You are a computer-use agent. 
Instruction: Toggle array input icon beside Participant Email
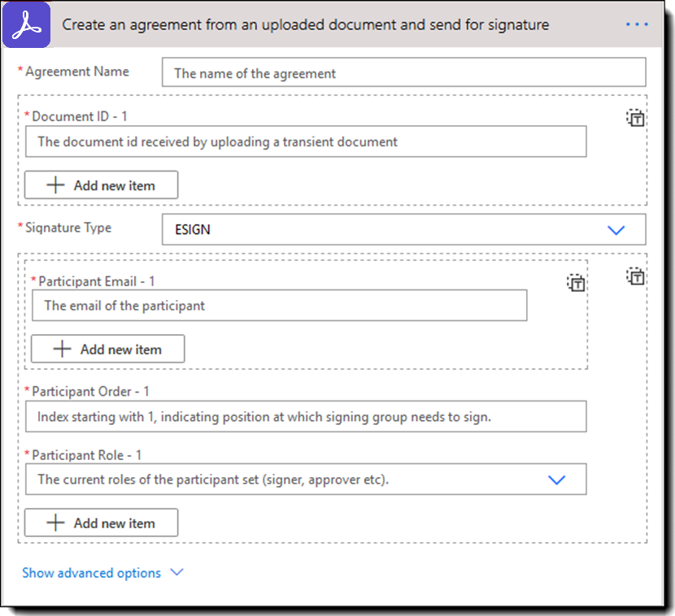click(576, 283)
